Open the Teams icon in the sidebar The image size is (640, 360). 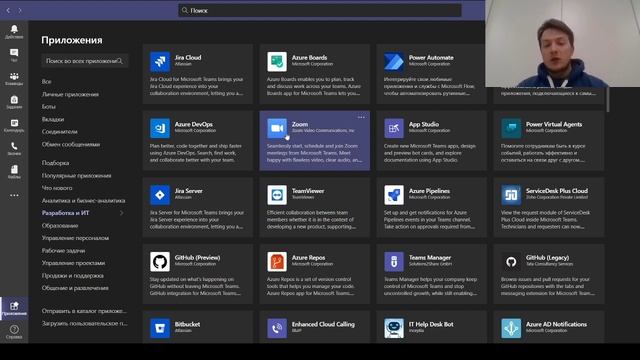[x=14, y=76]
